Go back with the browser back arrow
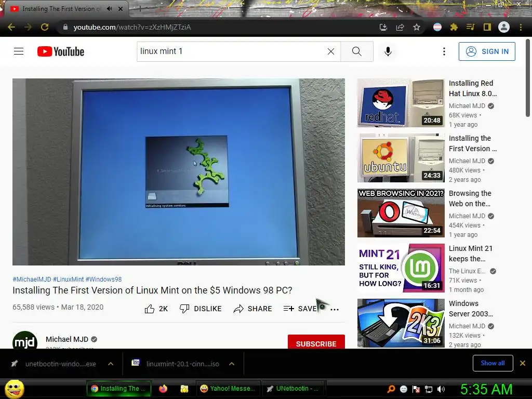Screen dimensions: 532x399 [x=11, y=27]
